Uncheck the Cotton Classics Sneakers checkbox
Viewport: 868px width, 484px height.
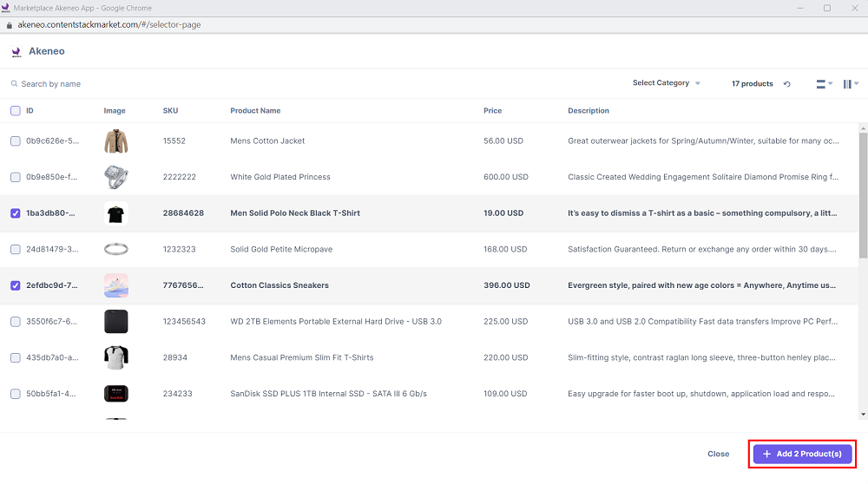[16, 285]
